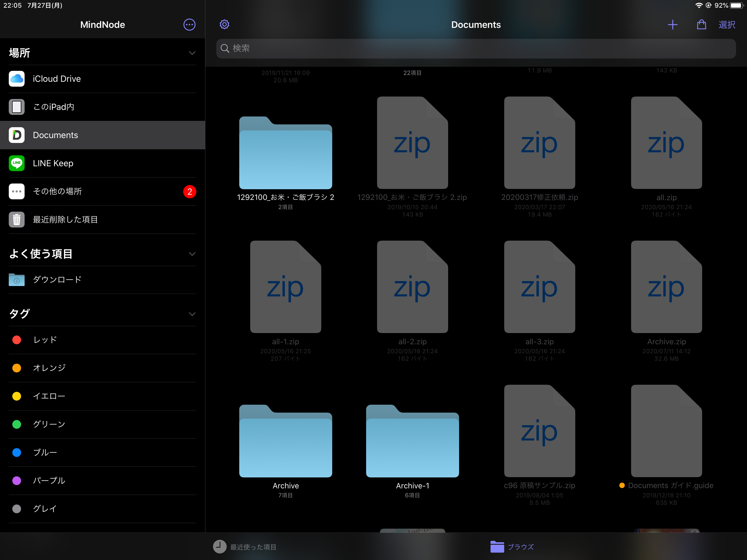Open LINE Keep location
Viewport: 747px width, 560px height.
pyautogui.click(x=103, y=163)
